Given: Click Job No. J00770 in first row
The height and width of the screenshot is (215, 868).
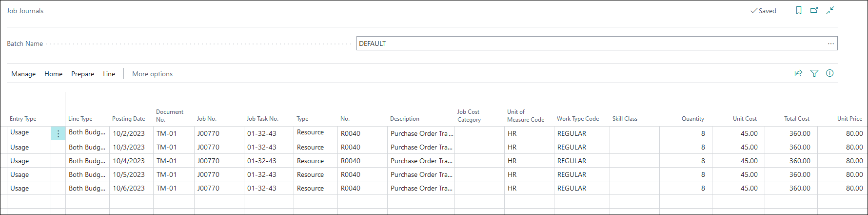Looking at the screenshot, I should click(x=208, y=133).
